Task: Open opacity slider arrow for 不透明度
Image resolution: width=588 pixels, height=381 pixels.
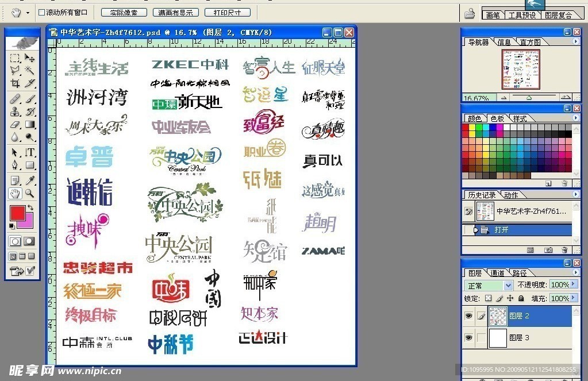Action: tap(574, 284)
